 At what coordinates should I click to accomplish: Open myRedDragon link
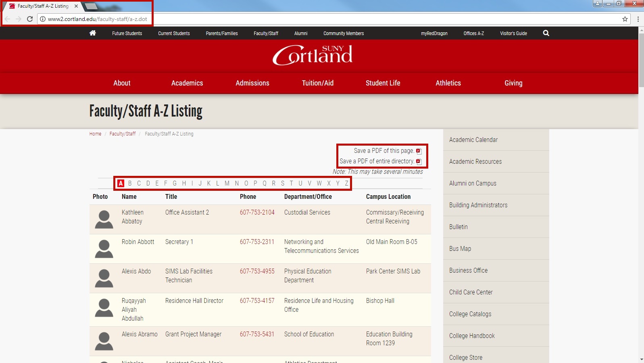point(434,33)
